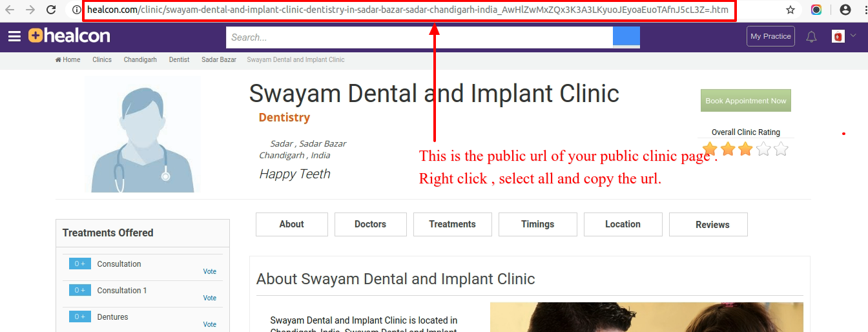Set clinic rating to five stars
Viewport: 868px width, 332px height.
(x=781, y=149)
